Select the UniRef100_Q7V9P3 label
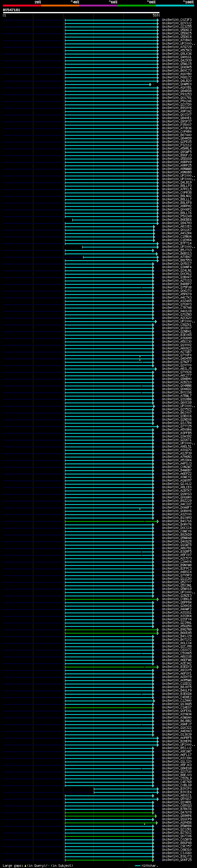The image size is (197, 868). click(177, 575)
